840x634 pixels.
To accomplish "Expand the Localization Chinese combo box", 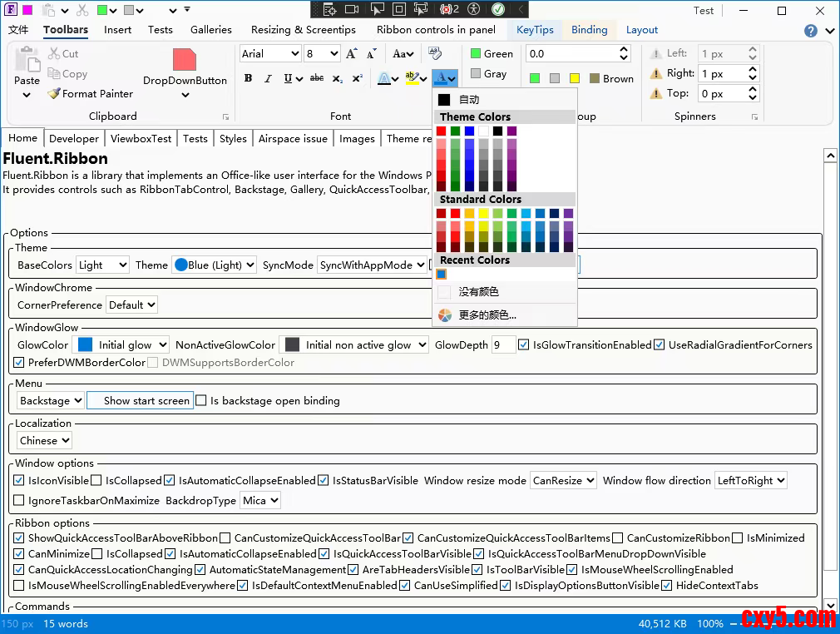I will [x=44, y=441].
